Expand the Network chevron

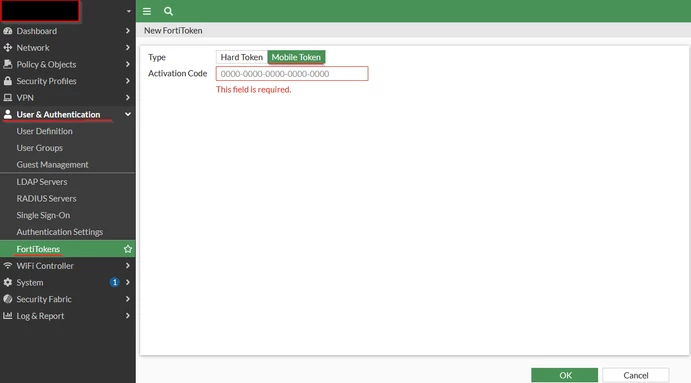[127, 48]
